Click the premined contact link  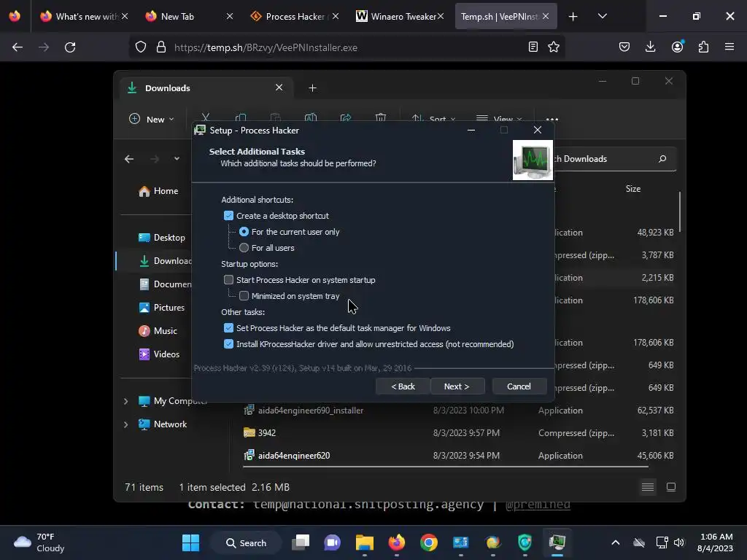pos(538,505)
